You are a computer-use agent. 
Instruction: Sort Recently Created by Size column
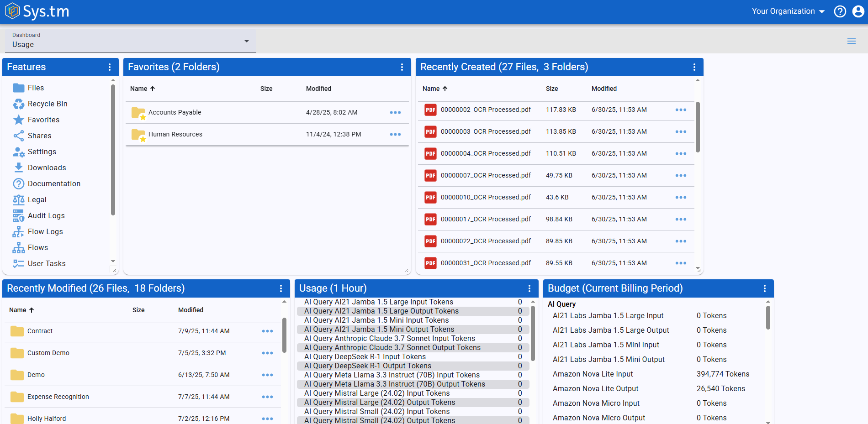point(552,89)
